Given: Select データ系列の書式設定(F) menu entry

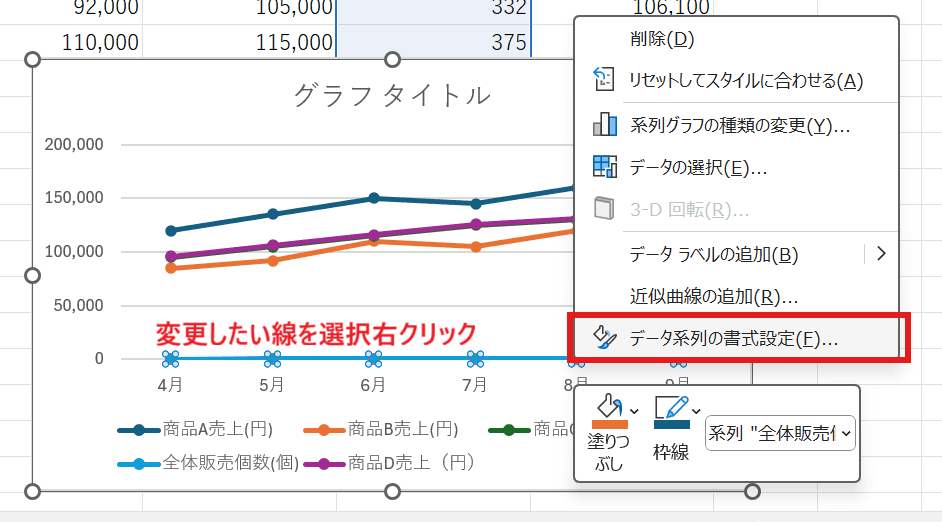Looking at the screenshot, I should tap(733, 338).
